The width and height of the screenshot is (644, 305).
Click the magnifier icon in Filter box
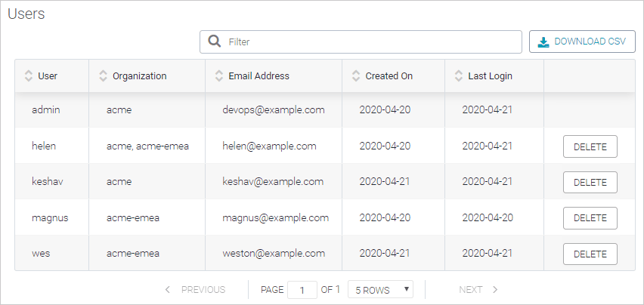215,42
